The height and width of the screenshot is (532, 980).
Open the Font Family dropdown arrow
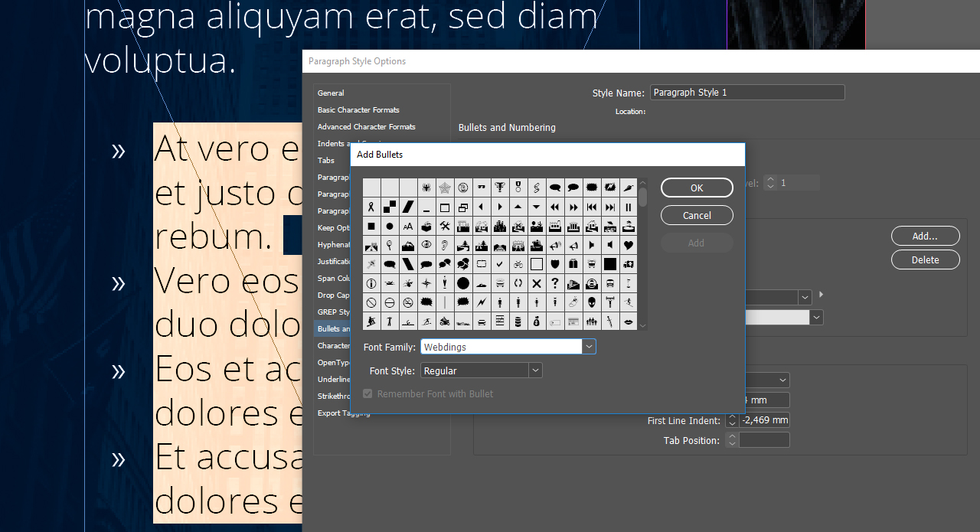589,347
